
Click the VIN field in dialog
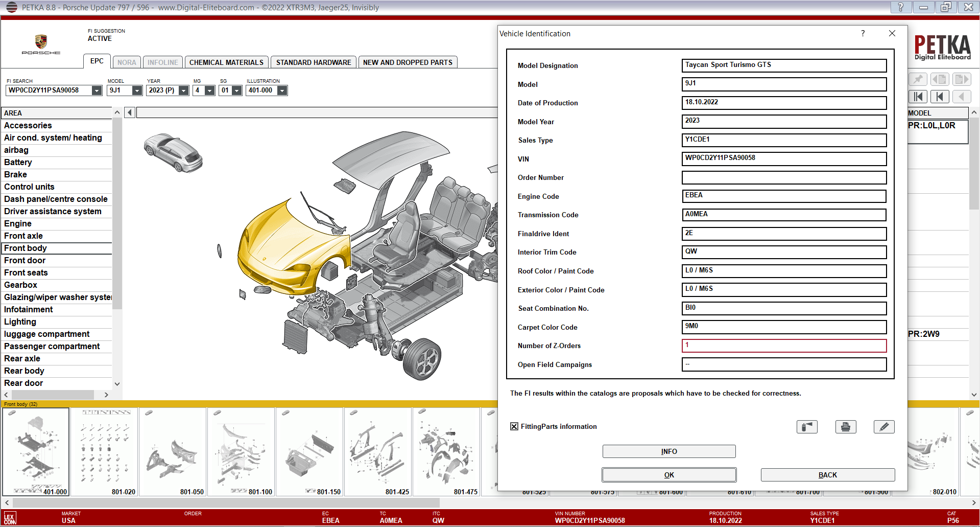coord(784,159)
